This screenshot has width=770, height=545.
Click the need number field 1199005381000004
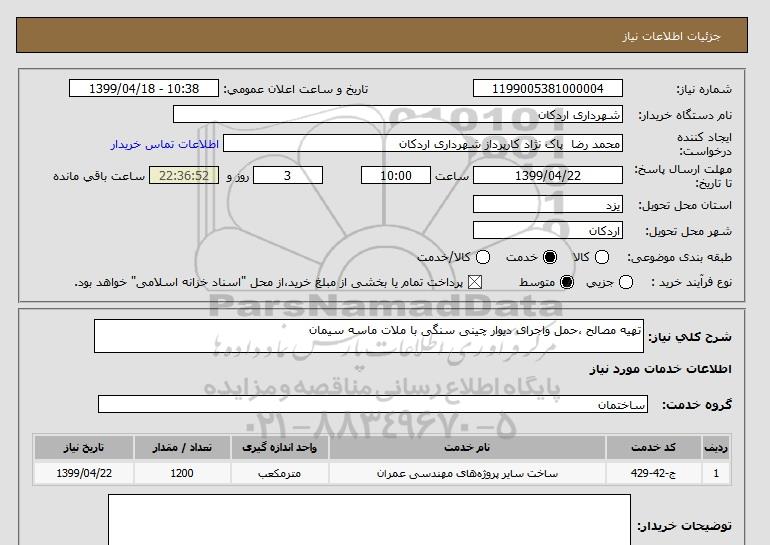[x=548, y=88]
